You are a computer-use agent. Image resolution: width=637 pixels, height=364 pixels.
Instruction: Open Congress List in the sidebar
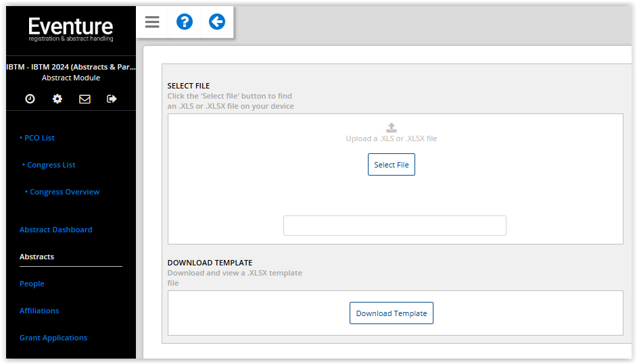click(49, 165)
